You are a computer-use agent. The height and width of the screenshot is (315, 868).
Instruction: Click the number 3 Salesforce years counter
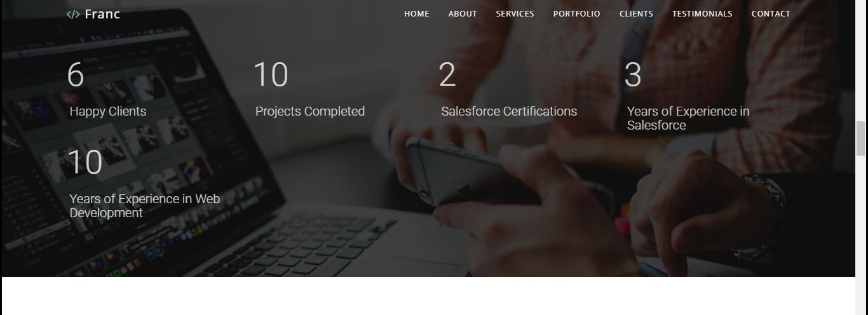pos(633,75)
